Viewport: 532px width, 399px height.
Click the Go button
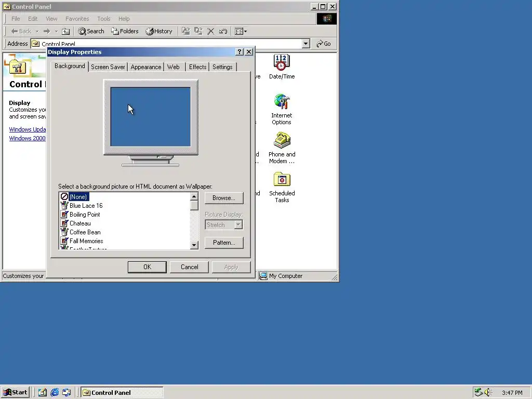click(x=323, y=44)
